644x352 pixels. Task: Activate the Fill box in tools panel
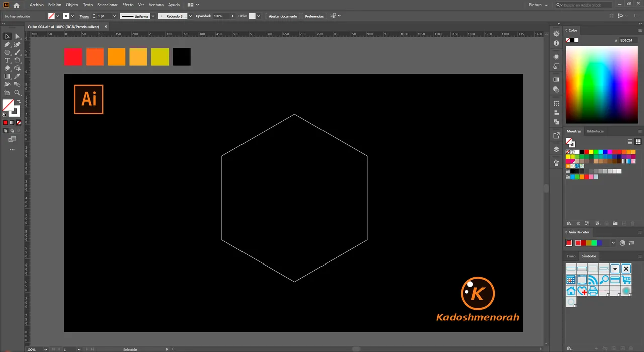click(x=8, y=105)
